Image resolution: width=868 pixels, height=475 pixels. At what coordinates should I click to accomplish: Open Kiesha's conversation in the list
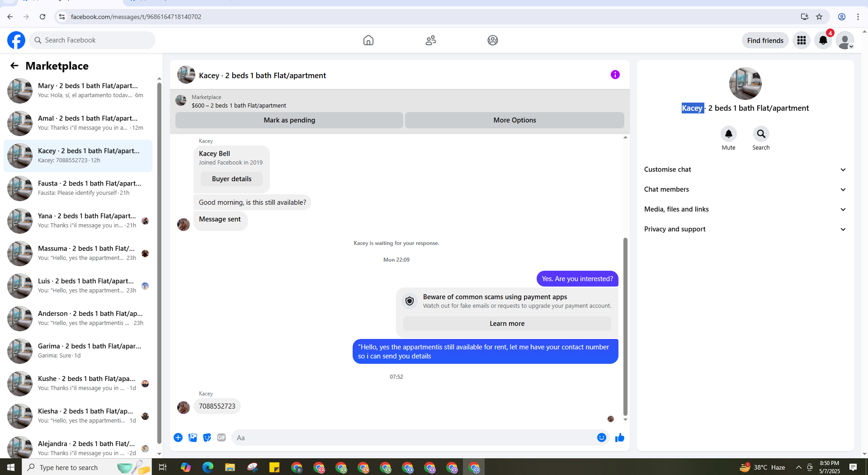pos(78,416)
